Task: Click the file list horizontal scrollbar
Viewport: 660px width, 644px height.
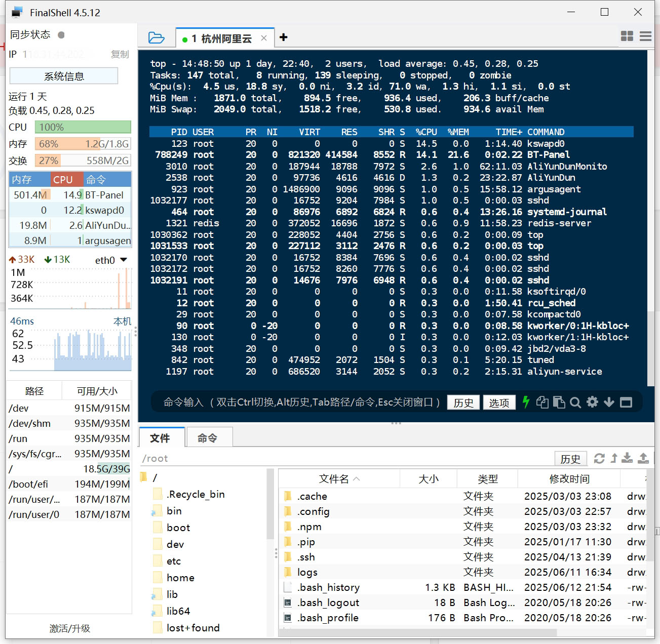Action: (418, 633)
